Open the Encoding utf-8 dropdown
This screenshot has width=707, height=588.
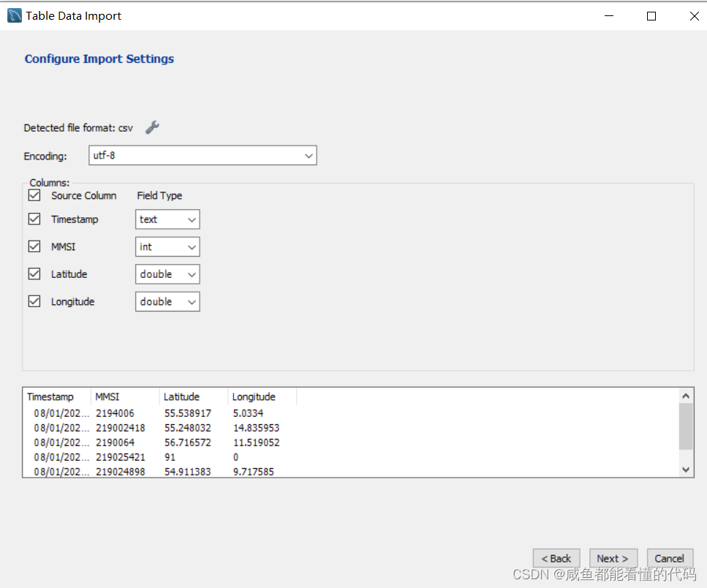pos(203,155)
